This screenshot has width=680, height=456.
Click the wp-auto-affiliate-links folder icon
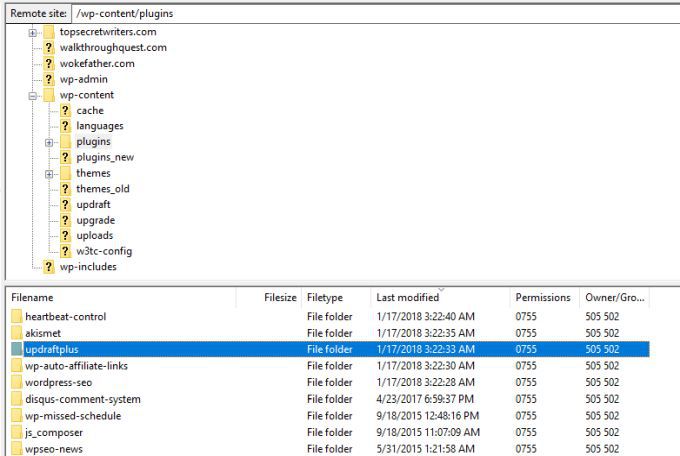click(16, 366)
